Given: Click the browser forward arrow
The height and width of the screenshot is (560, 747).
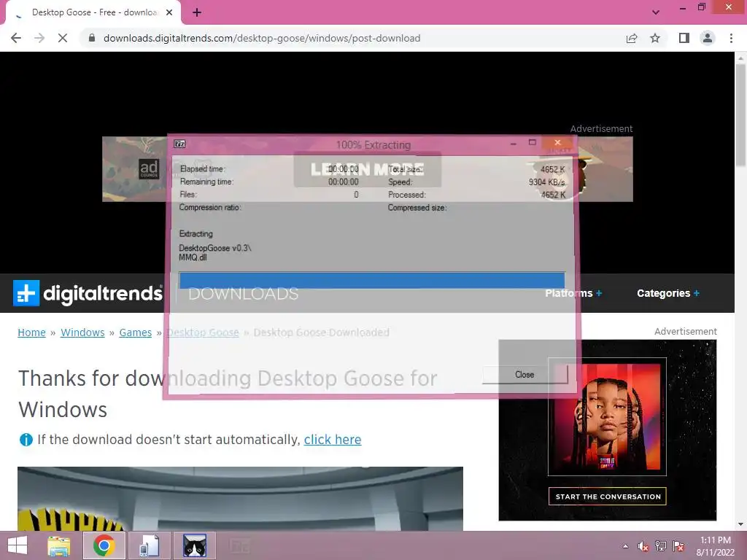Looking at the screenshot, I should click(39, 38).
